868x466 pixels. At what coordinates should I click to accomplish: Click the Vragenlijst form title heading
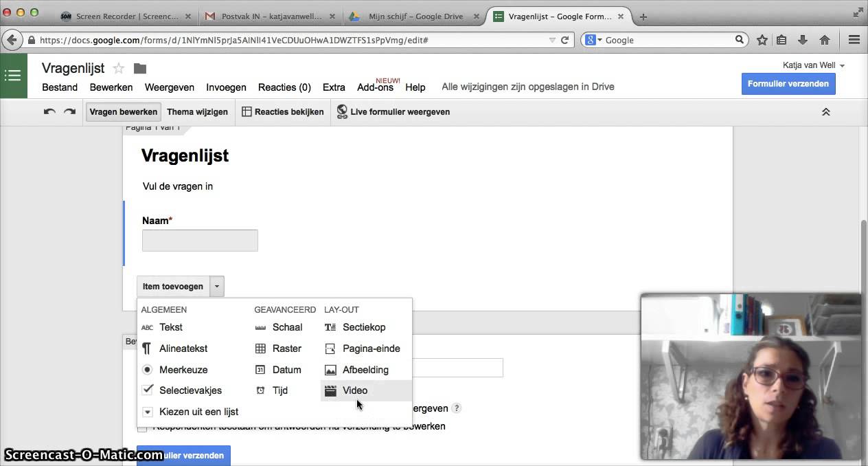point(185,156)
